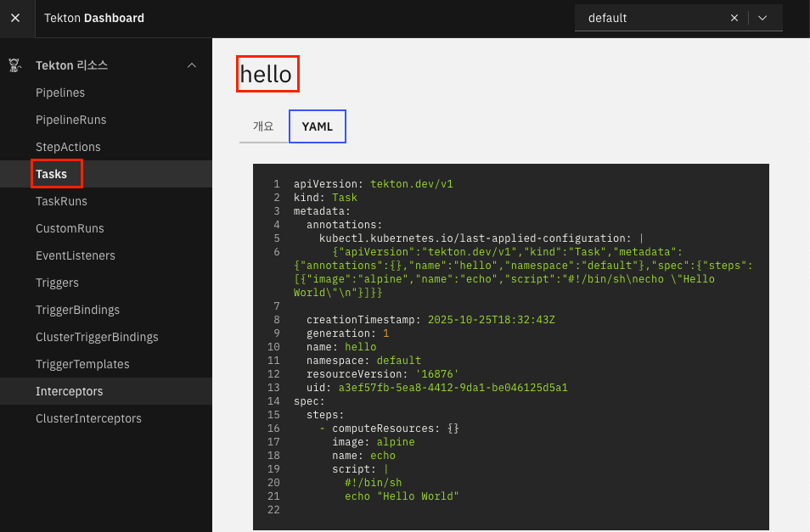The image size is (810, 532).
Task: Click the name: echo line
Action: (x=363, y=456)
